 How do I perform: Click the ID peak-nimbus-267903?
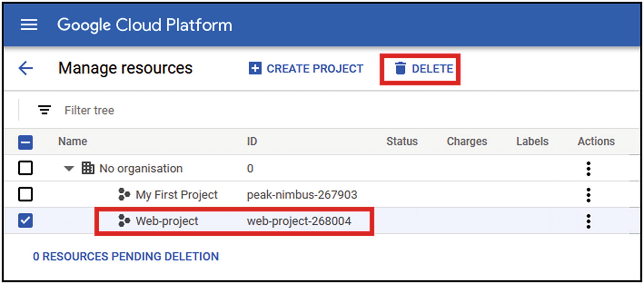302,195
